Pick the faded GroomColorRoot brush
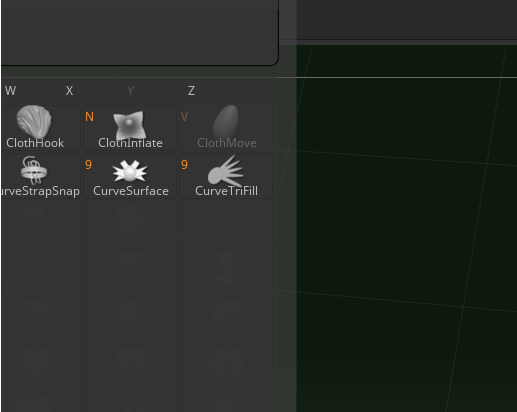Viewport: 517px width, 412px height. 226,224
